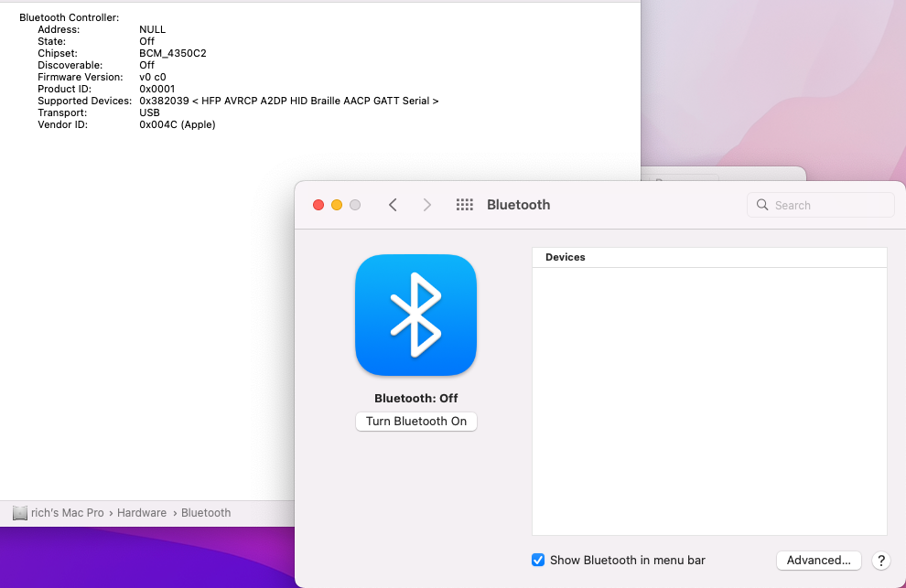Image resolution: width=906 pixels, height=588 pixels.
Task: Go forward with the right chevron
Action: (x=427, y=205)
